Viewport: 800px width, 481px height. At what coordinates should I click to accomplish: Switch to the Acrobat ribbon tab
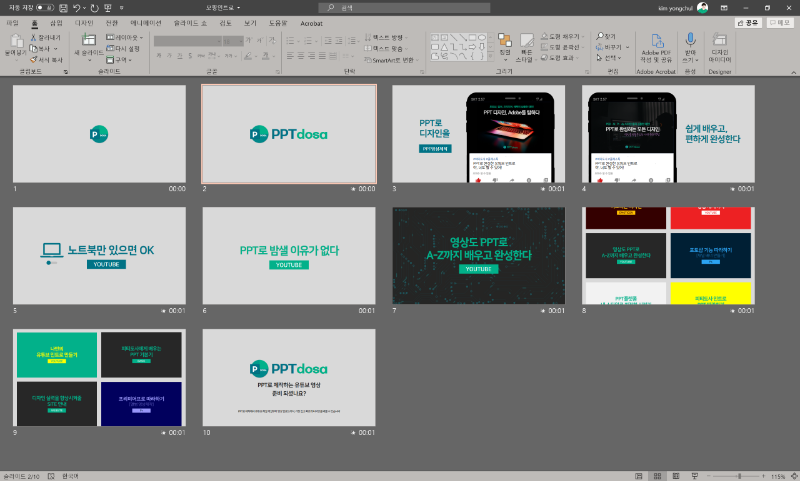(x=312, y=21)
